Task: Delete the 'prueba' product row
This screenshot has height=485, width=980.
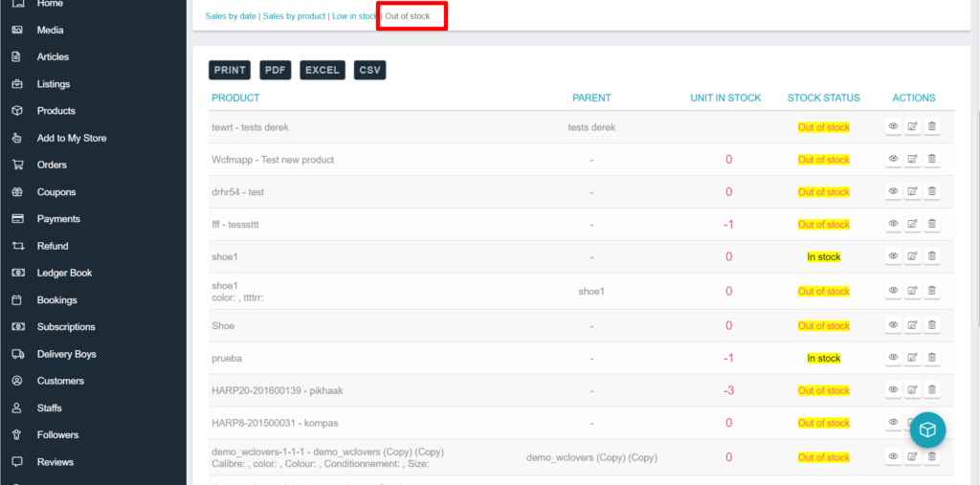Action: pyautogui.click(x=932, y=358)
